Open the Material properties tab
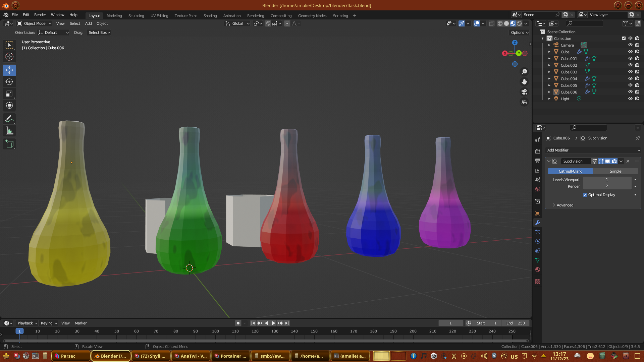The width and height of the screenshot is (644, 362). [538, 269]
